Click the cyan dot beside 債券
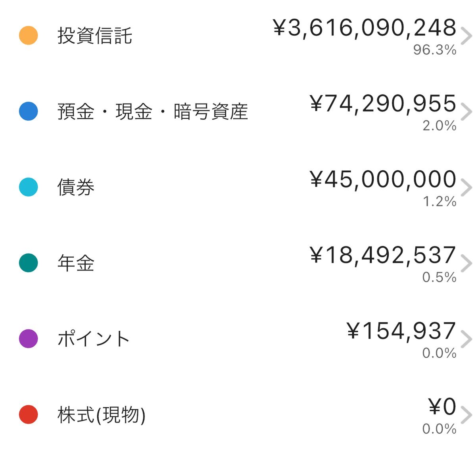476x449 pixels. pos(29,187)
